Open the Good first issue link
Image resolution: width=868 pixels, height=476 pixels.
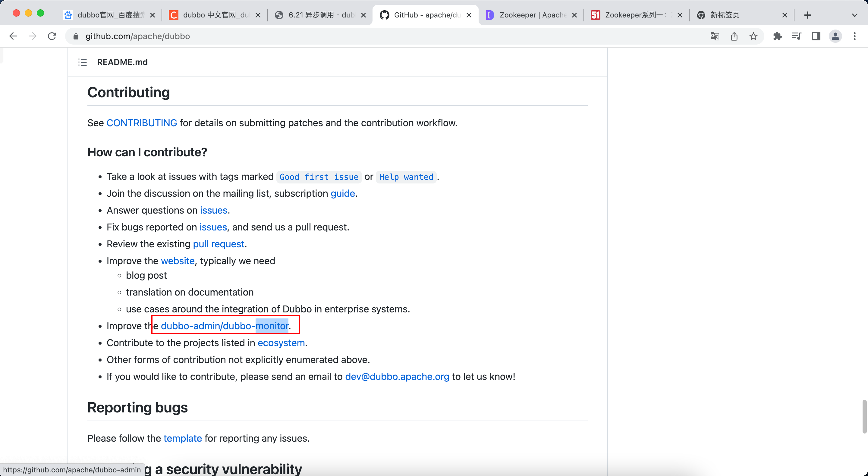(319, 177)
